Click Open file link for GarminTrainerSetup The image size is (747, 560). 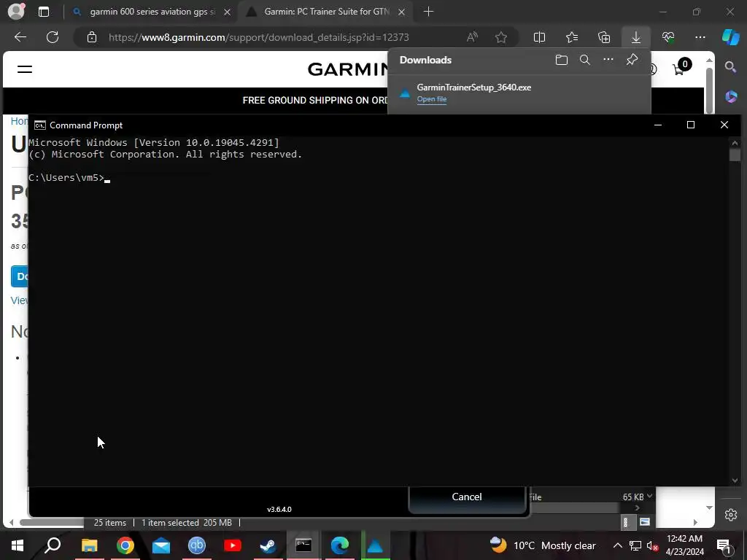click(x=432, y=99)
